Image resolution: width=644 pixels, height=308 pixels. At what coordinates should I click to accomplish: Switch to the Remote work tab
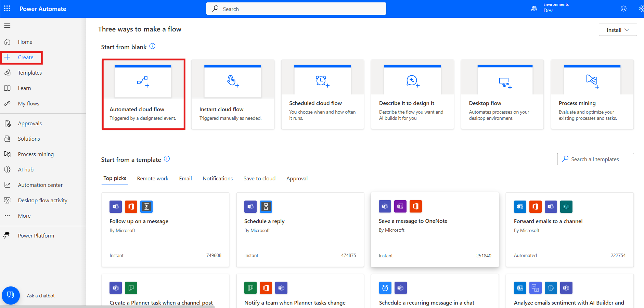pyautogui.click(x=153, y=179)
